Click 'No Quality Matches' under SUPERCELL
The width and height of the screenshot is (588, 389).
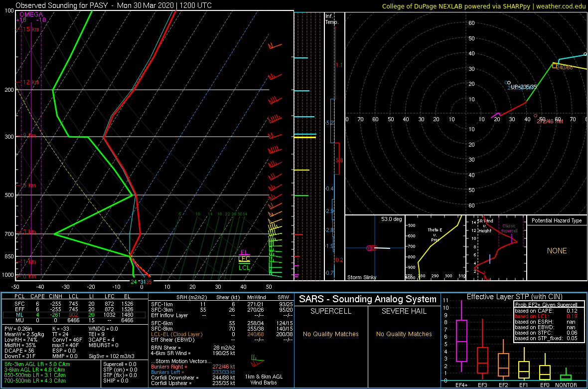click(x=331, y=334)
